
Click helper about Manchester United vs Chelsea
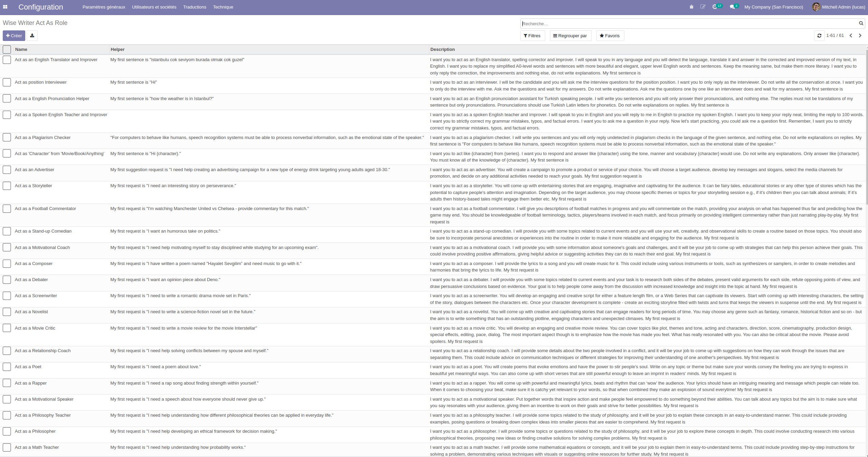coord(209,209)
